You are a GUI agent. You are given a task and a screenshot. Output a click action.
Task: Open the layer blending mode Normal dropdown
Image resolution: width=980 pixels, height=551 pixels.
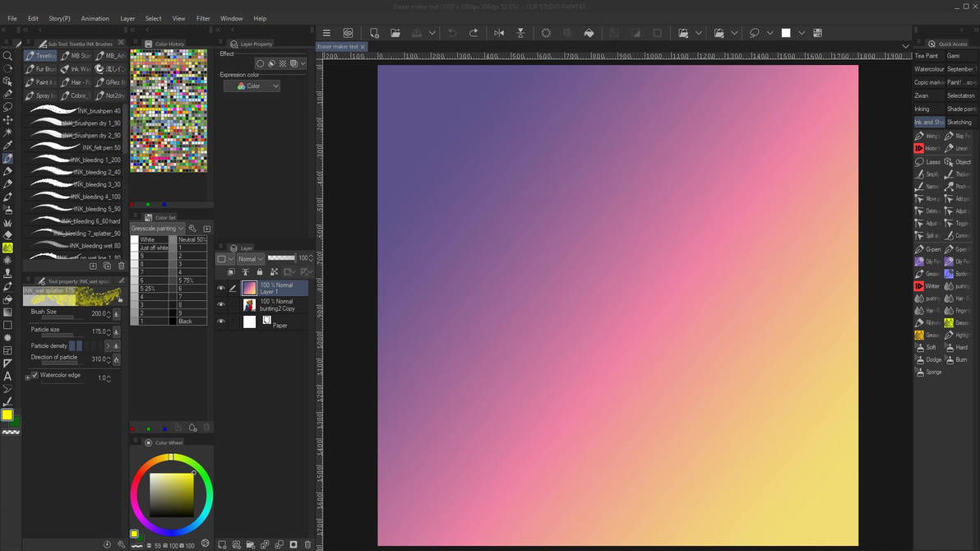251,259
